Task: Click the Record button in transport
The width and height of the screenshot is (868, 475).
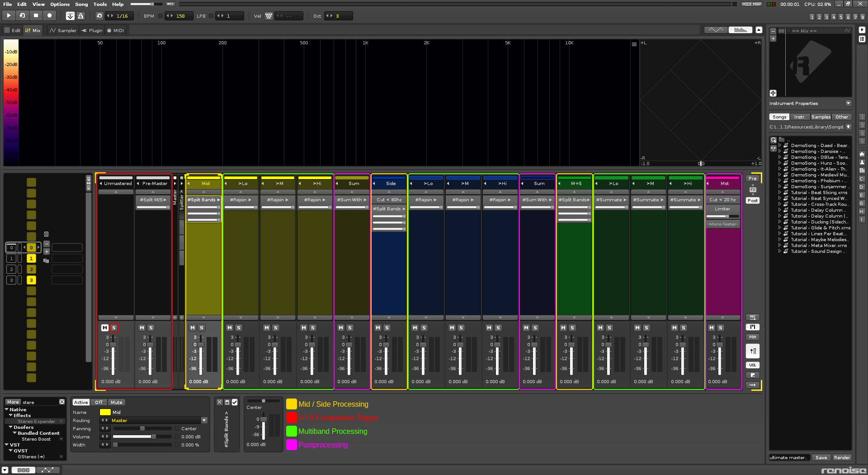Action: point(49,16)
